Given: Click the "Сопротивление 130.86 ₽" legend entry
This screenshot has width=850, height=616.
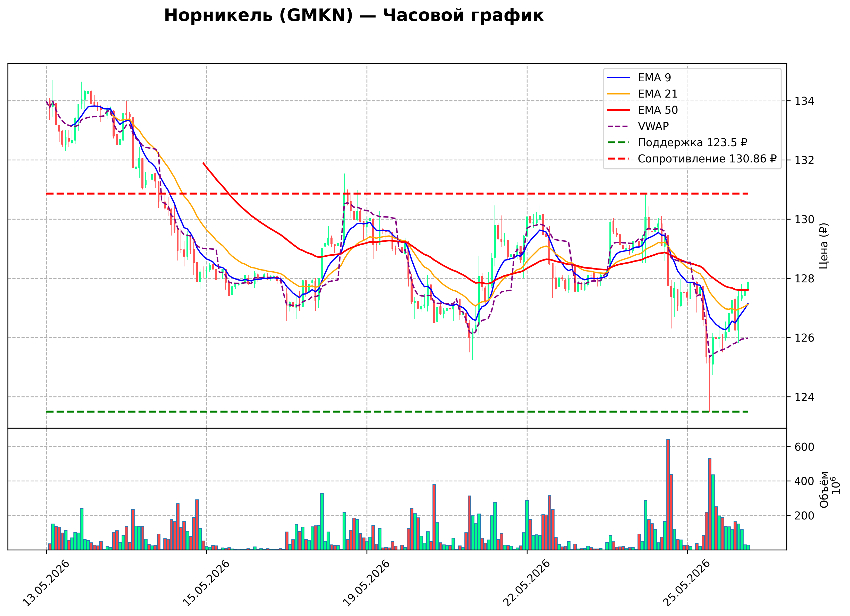Looking at the screenshot, I should point(692,159).
